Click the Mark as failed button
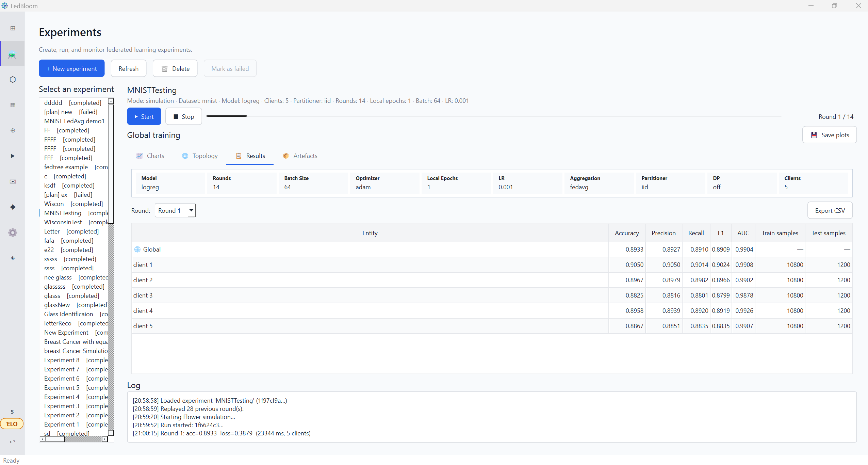The height and width of the screenshot is (465, 868). point(230,68)
